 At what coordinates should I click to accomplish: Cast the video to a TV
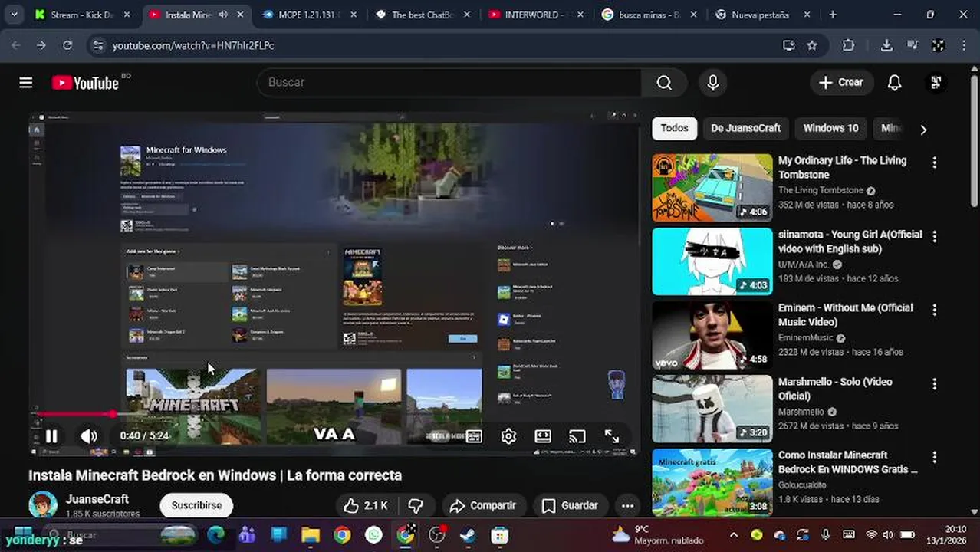(x=577, y=436)
